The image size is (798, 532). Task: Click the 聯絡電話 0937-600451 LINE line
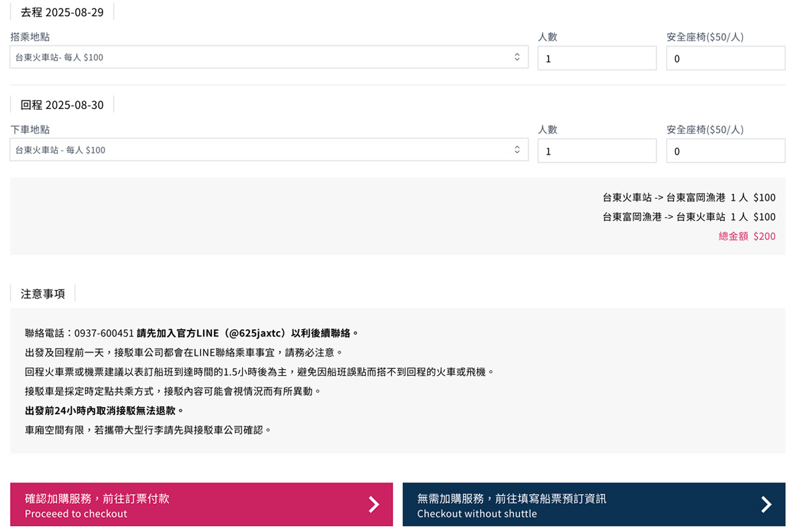192,333
